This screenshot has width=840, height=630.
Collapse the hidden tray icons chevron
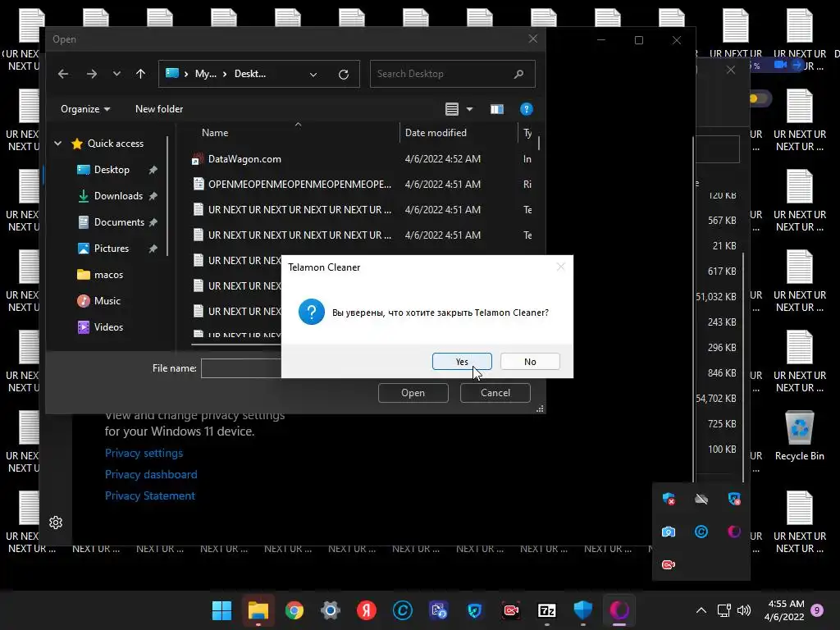coord(701,610)
